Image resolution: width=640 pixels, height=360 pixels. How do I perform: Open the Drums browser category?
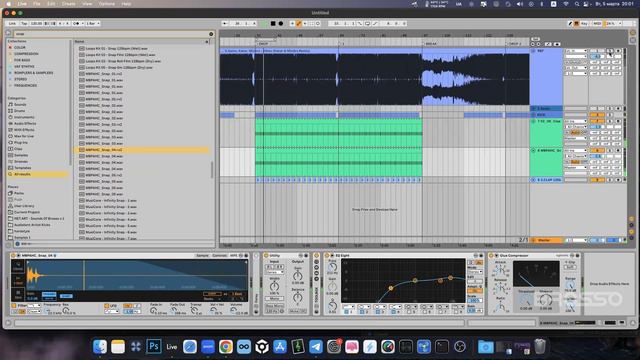click(20, 111)
